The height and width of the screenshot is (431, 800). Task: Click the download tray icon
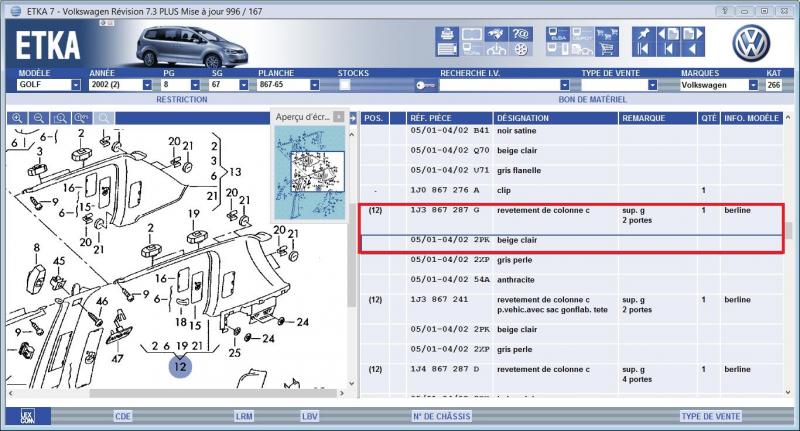tap(495, 49)
